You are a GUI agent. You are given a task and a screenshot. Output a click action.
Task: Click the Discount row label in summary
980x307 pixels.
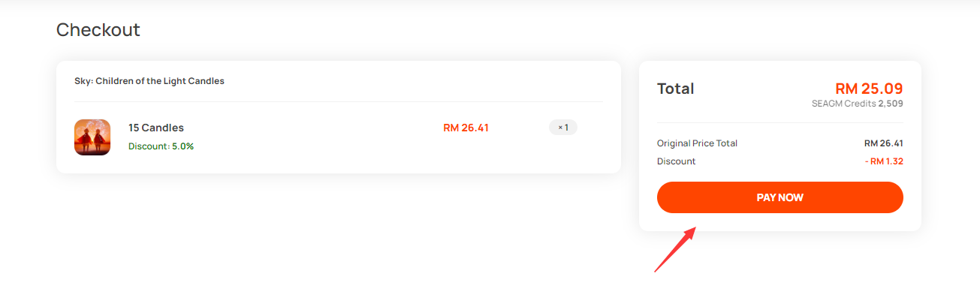tap(677, 161)
